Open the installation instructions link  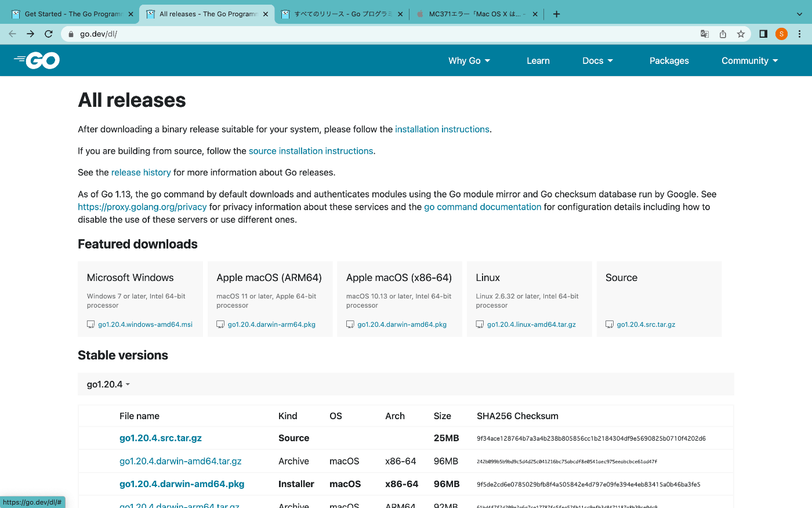point(442,129)
